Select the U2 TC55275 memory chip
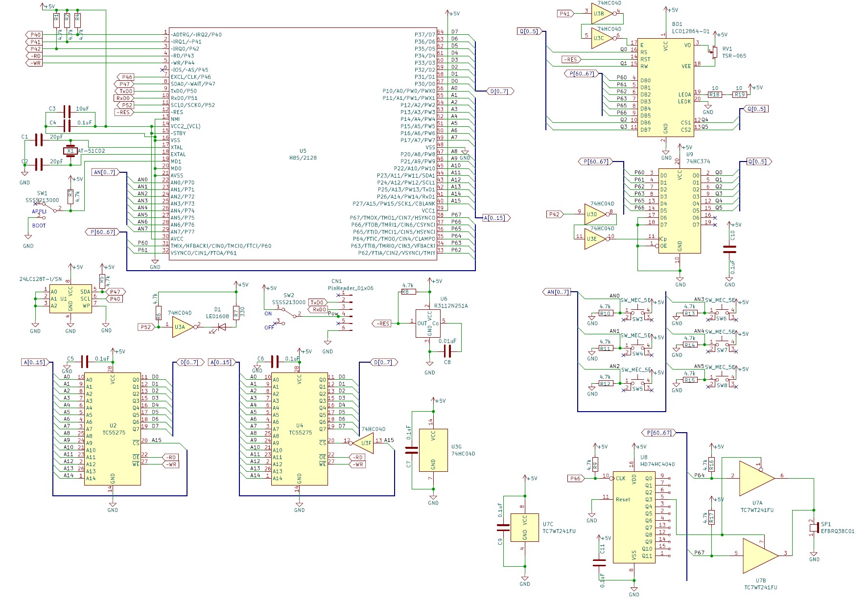Screen dimensions: 868x603 [x=113, y=429]
